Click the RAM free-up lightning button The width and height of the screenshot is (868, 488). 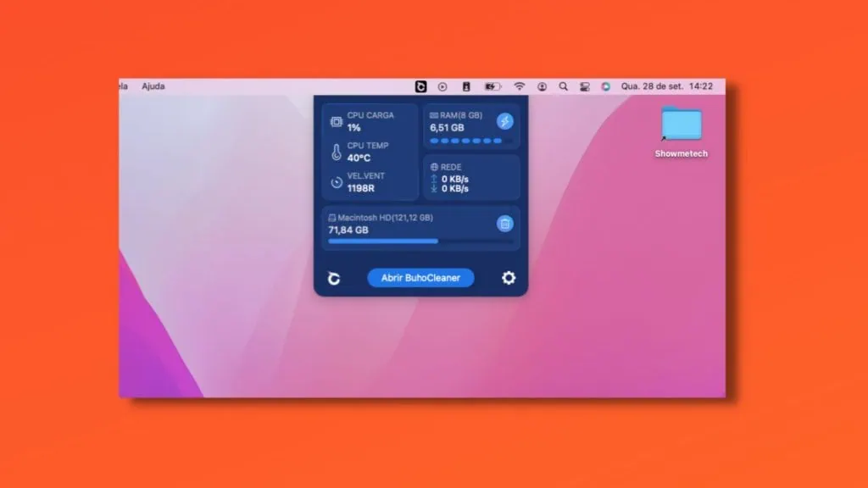point(505,121)
